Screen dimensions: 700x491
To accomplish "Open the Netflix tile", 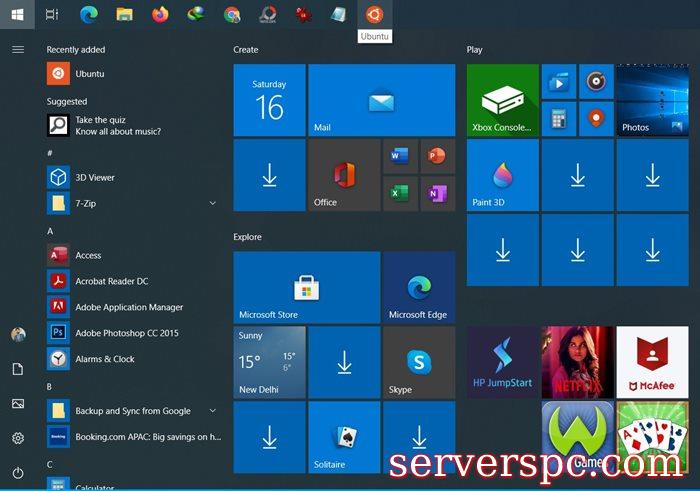I will (577, 361).
